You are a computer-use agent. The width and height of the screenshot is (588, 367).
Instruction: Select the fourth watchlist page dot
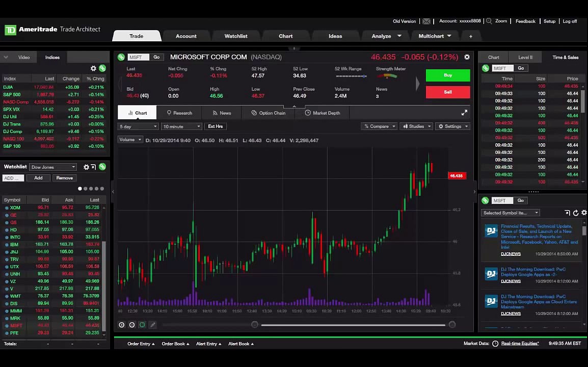pos(96,189)
